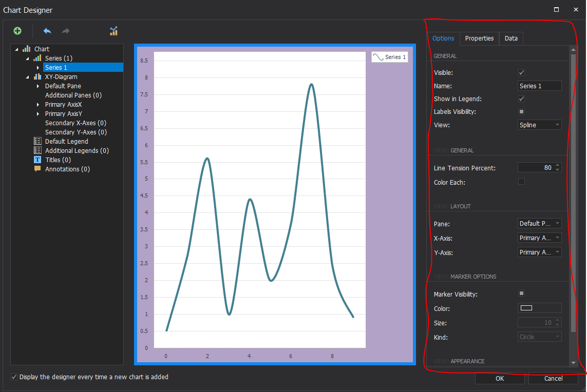Screen dimensions: 587x392
Task: Click the Annotations speech bubble icon
Action: click(x=37, y=169)
